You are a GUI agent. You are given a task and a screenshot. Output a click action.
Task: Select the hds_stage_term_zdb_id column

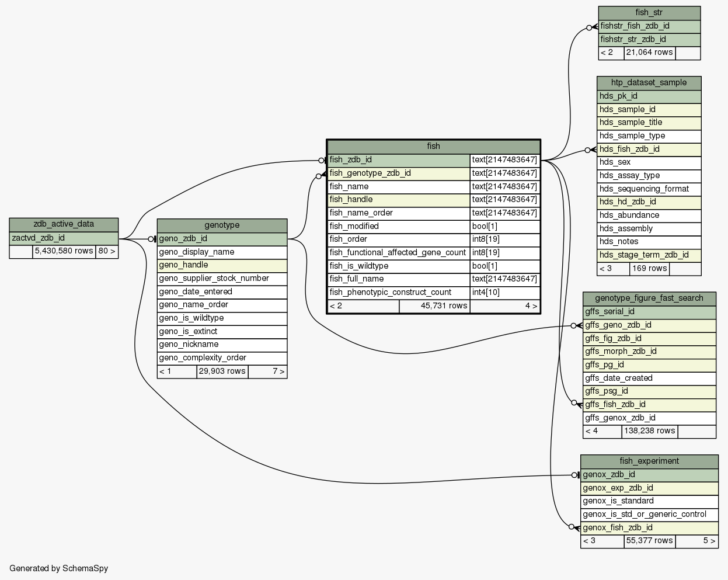click(649, 255)
